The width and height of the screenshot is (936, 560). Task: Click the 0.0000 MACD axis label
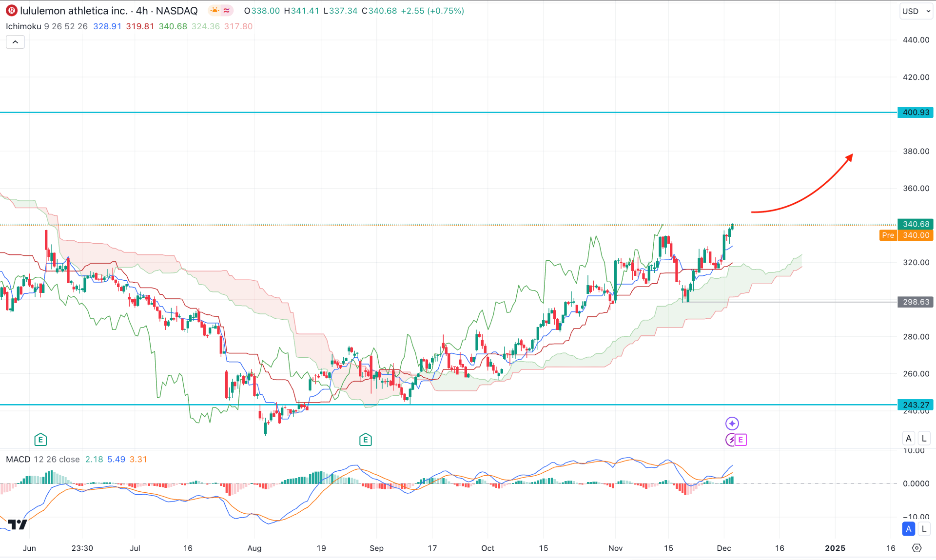pyautogui.click(x=916, y=483)
